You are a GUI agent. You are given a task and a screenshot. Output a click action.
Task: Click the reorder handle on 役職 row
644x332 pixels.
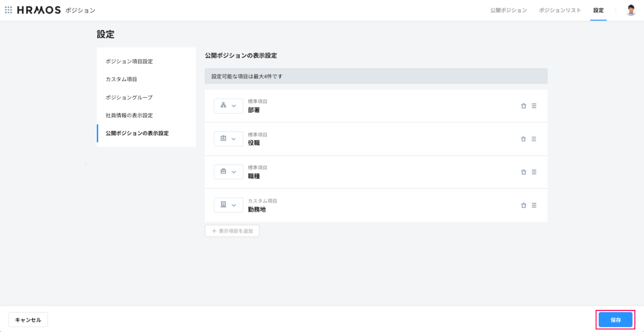tap(534, 139)
